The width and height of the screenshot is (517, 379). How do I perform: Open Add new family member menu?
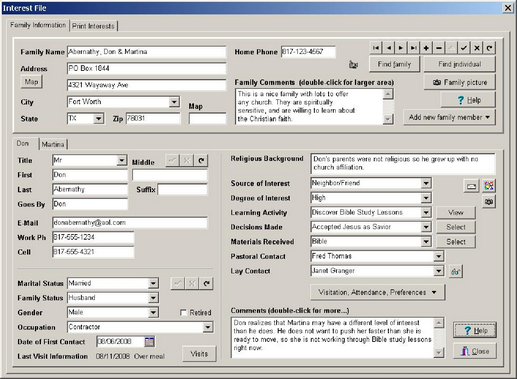tap(449, 117)
